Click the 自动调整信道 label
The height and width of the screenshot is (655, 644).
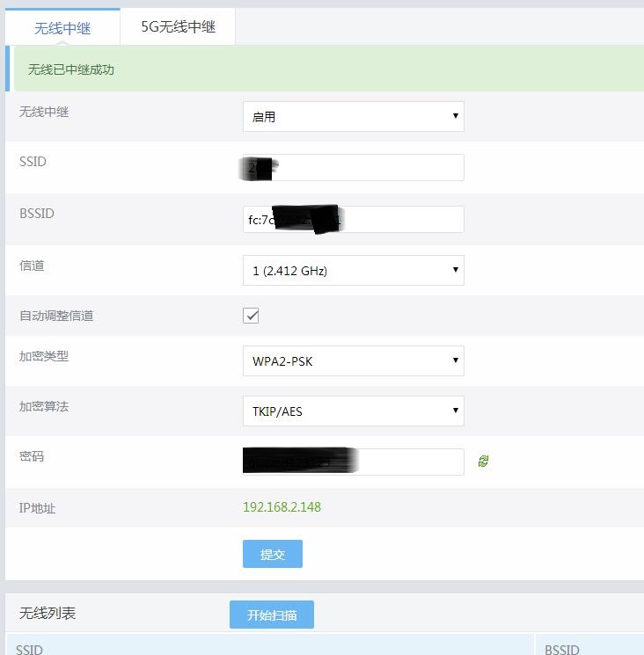56,316
